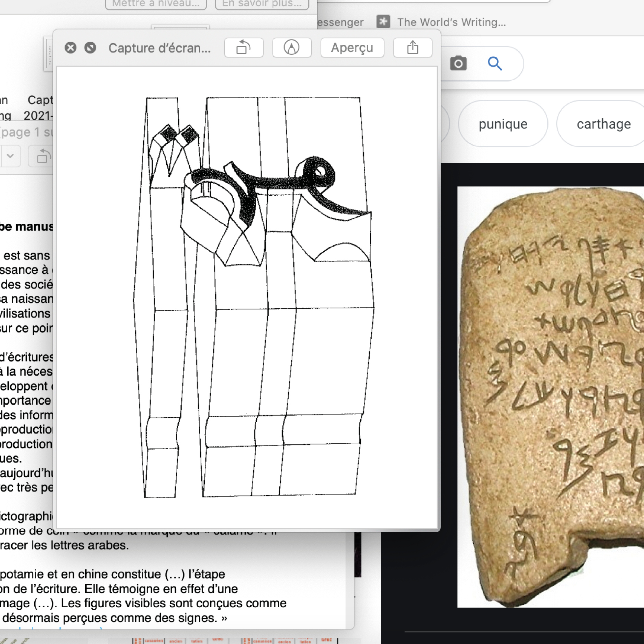Expand the view dropdown chevron in Preview
Viewport: 644px width, 644px height.
(10, 156)
